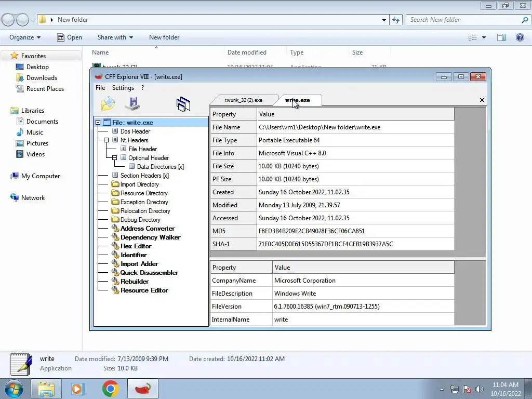532x399 pixels.
Task: Toggle the preview pane icon in Explorer
Action: 501,37
